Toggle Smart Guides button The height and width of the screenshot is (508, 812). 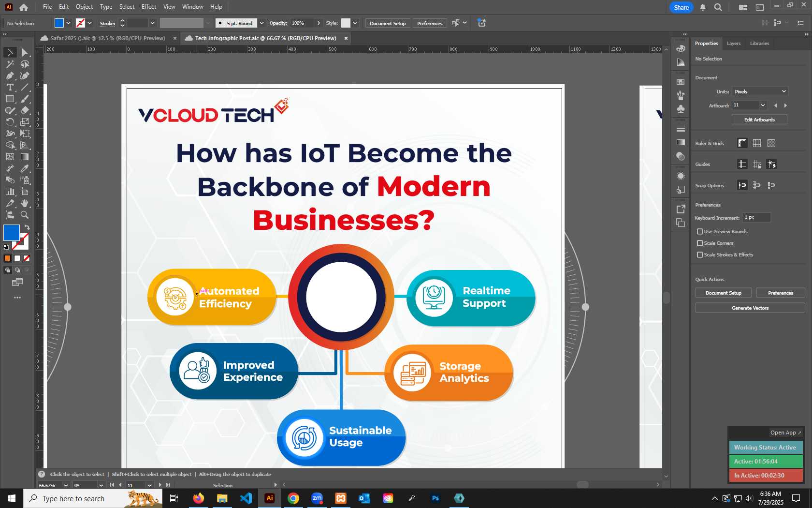[771, 164]
